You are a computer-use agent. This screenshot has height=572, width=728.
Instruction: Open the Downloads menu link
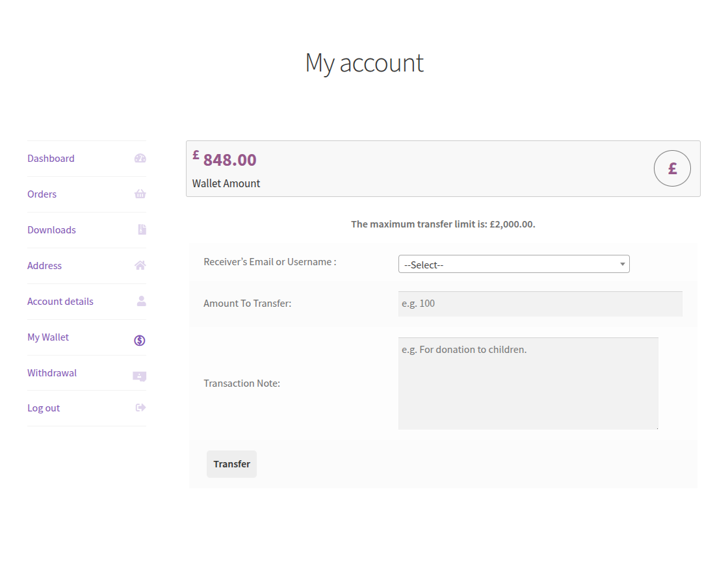tap(52, 230)
